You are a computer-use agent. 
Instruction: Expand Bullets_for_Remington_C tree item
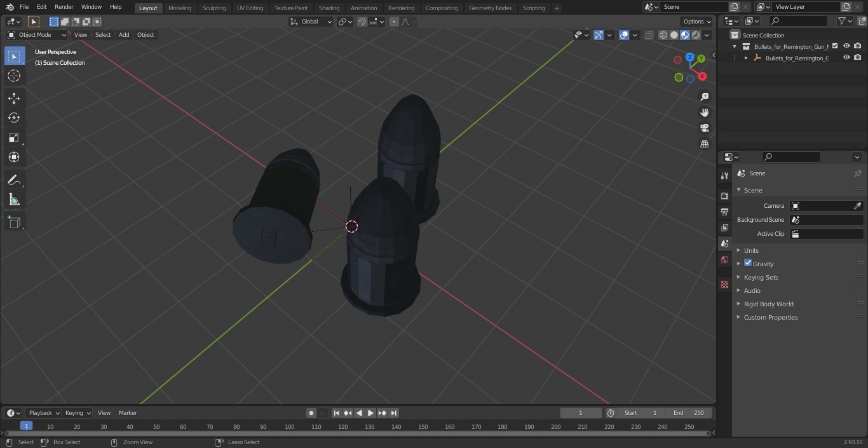tap(746, 58)
